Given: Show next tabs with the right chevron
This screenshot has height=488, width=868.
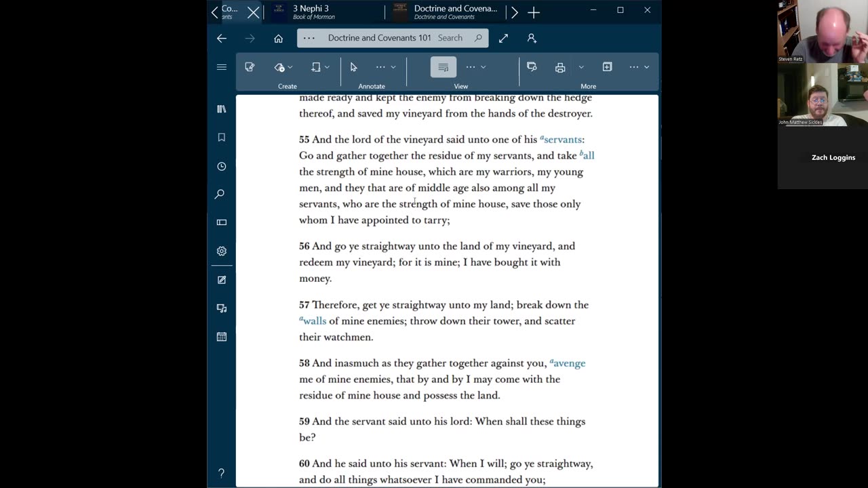Looking at the screenshot, I should pyautogui.click(x=514, y=12).
